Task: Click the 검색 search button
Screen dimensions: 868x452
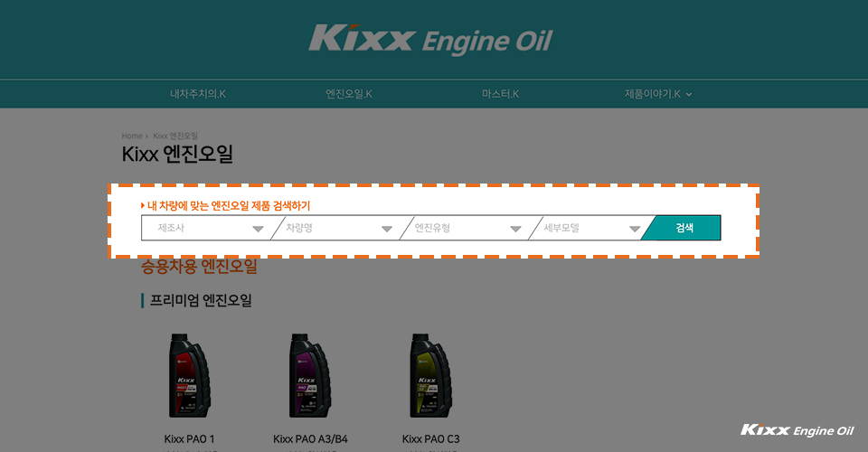Action: tap(684, 228)
